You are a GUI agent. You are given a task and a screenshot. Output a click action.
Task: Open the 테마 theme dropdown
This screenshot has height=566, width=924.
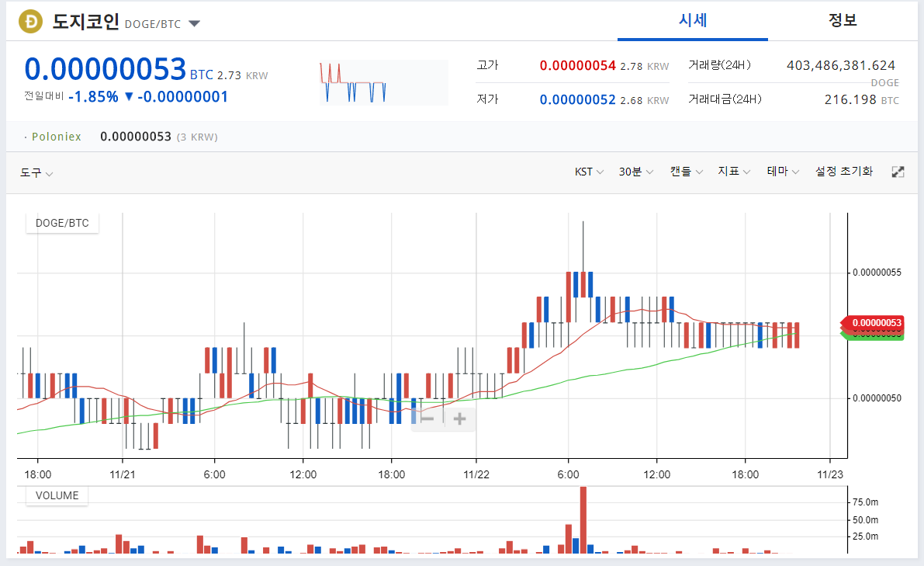(783, 172)
